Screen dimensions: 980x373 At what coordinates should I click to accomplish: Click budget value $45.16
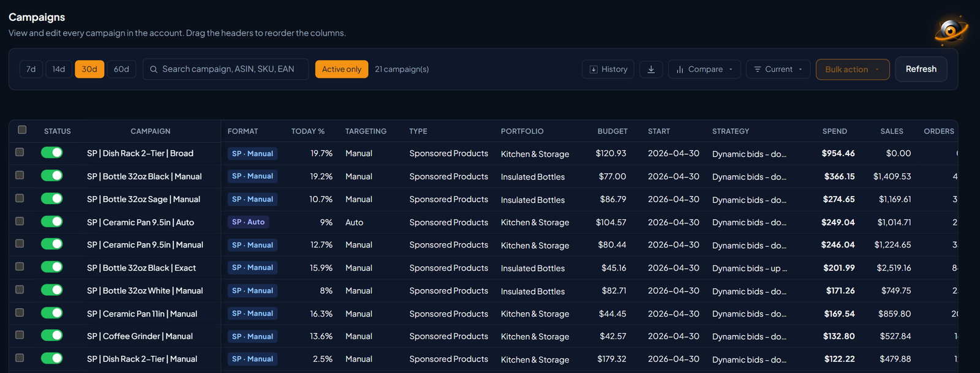coord(614,268)
